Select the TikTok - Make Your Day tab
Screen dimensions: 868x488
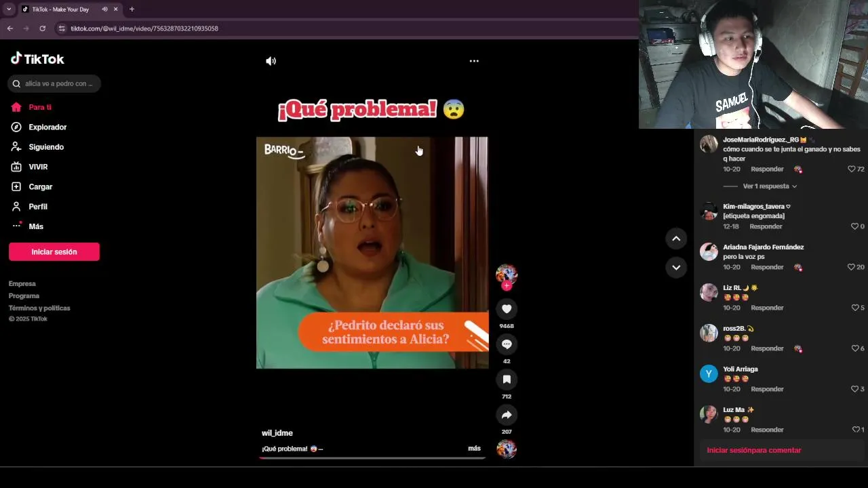click(70, 9)
